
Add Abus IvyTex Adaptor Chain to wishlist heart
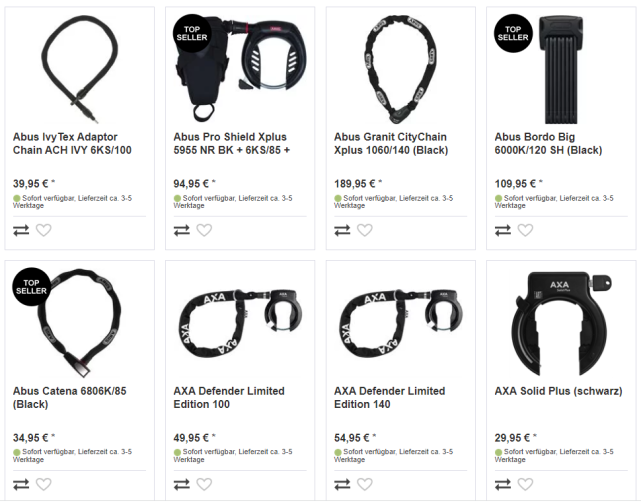pos(43,230)
